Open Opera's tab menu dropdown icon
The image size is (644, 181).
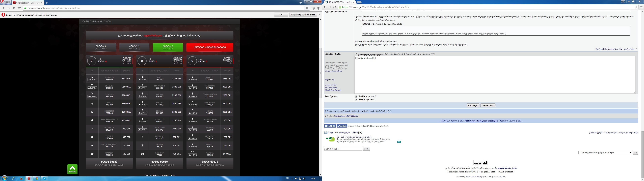[x=301, y=3]
